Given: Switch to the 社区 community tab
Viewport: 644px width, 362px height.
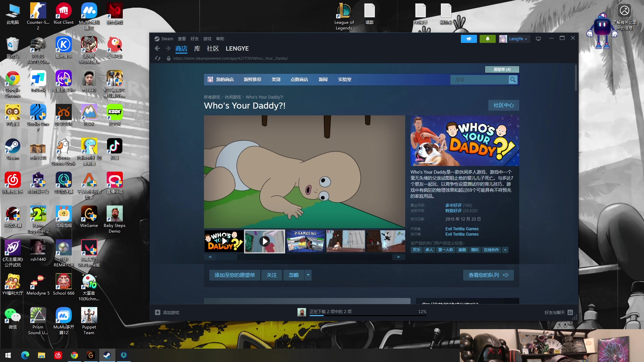Looking at the screenshot, I should (x=213, y=49).
